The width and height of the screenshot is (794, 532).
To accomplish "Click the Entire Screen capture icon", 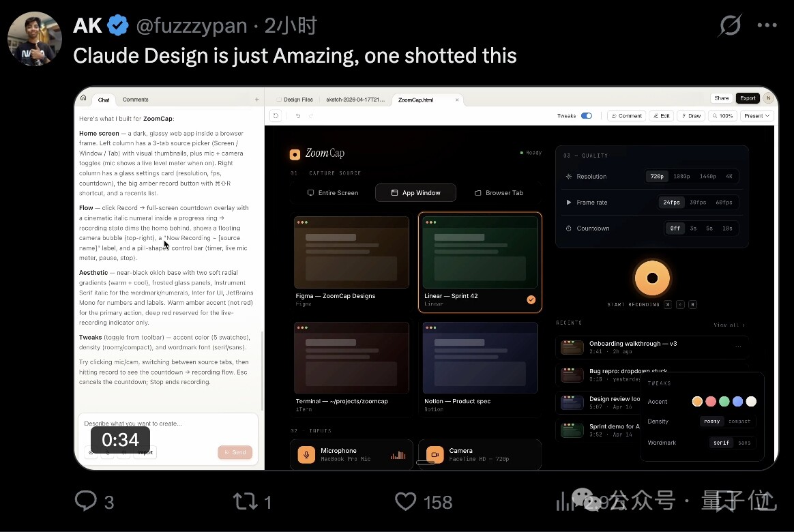I will point(311,192).
